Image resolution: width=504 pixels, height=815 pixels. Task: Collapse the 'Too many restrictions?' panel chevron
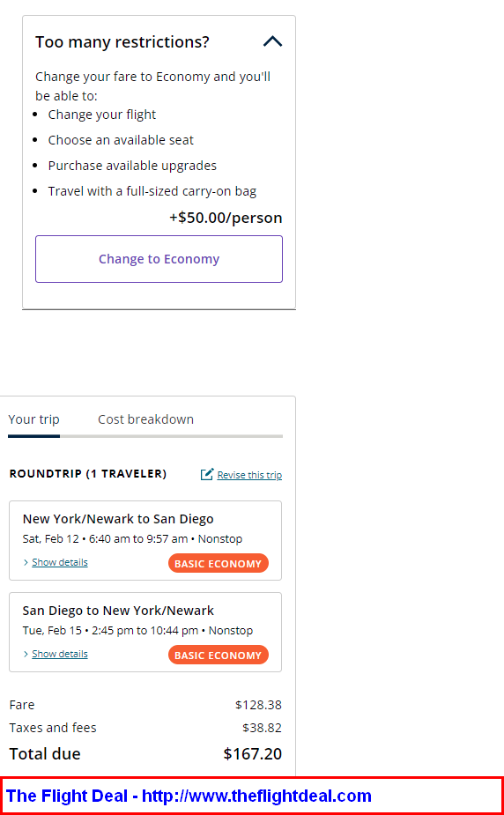273,41
